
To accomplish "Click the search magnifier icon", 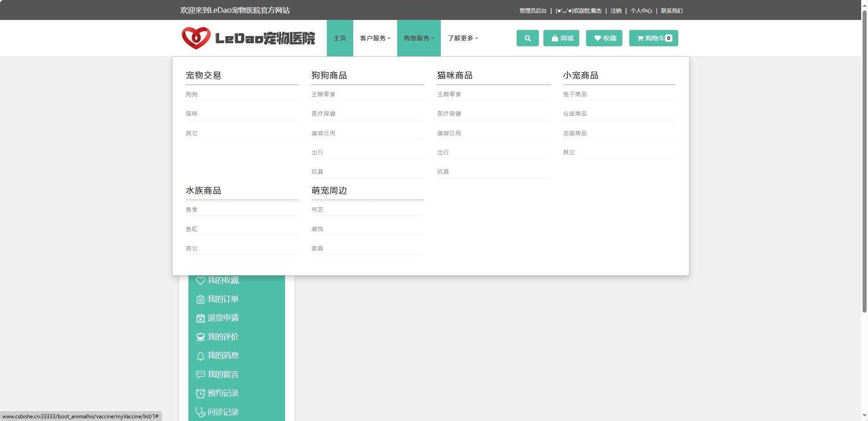I will coord(527,38).
